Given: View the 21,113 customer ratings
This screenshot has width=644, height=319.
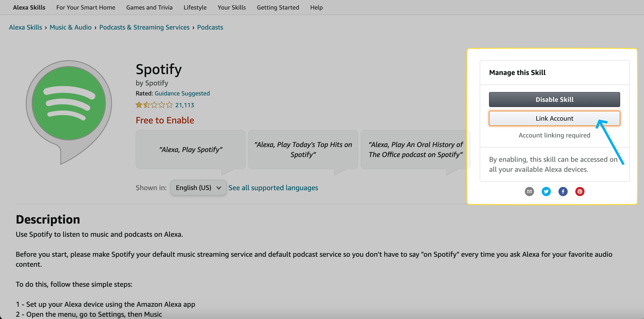Looking at the screenshot, I should coord(185,105).
